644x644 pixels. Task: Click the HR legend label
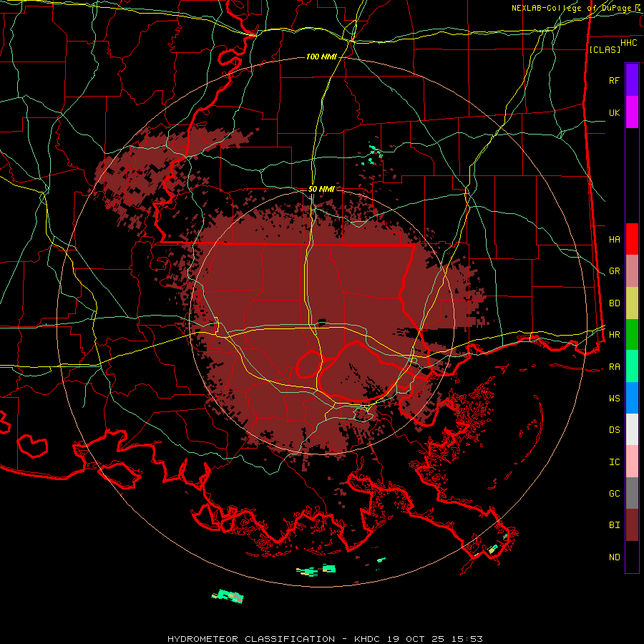(615, 335)
